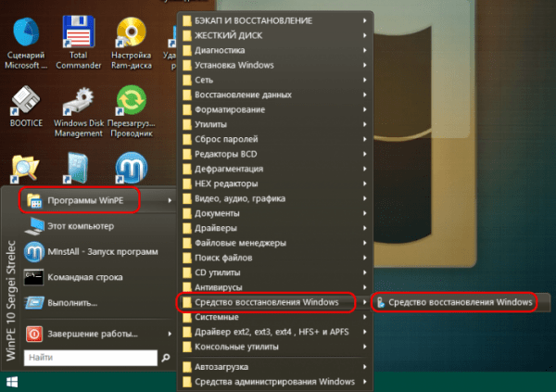Click the folder icon beside Антивирусы

click(187, 287)
